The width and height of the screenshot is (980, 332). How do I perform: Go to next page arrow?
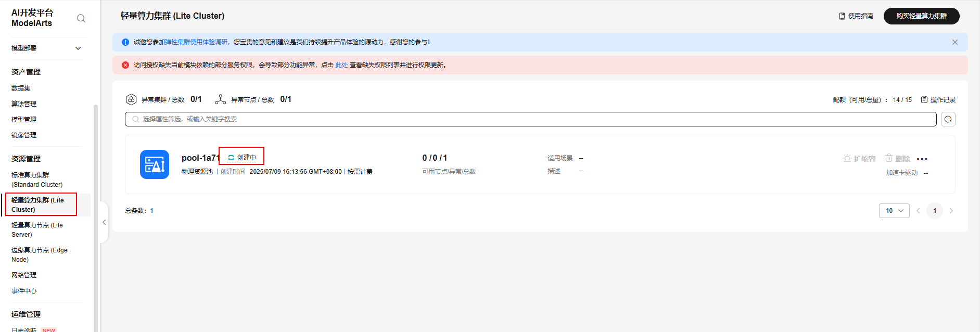pos(951,211)
